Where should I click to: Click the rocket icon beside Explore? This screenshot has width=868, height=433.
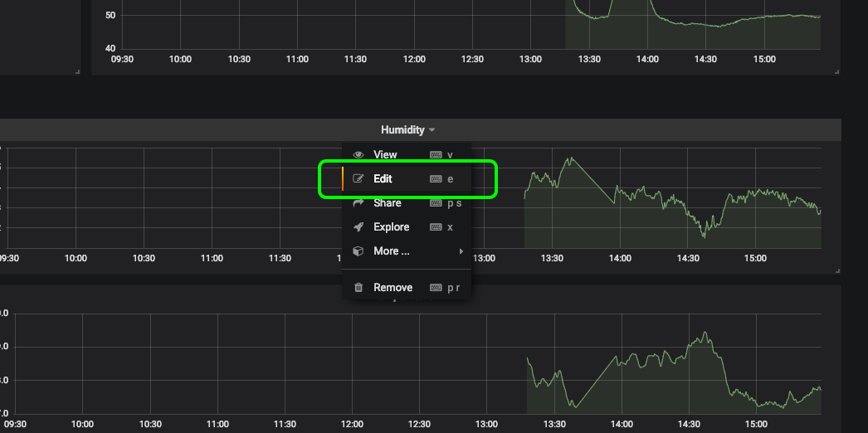click(358, 227)
